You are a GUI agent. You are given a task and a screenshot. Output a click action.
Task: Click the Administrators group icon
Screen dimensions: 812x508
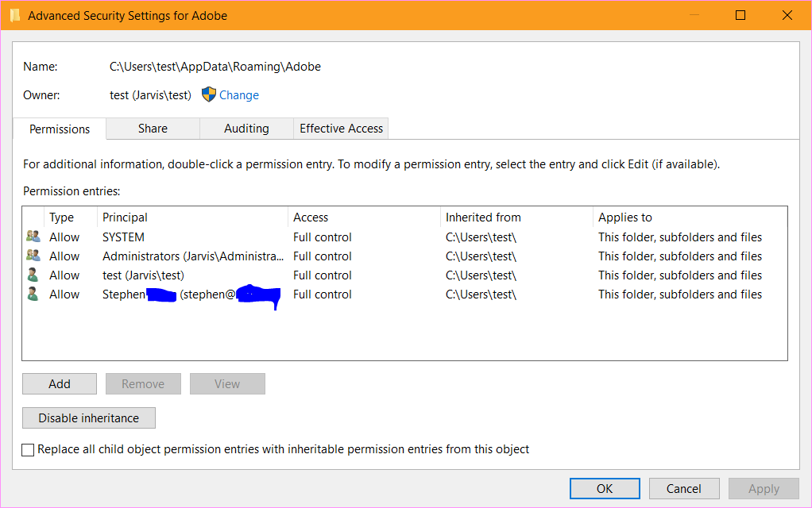tap(33, 256)
